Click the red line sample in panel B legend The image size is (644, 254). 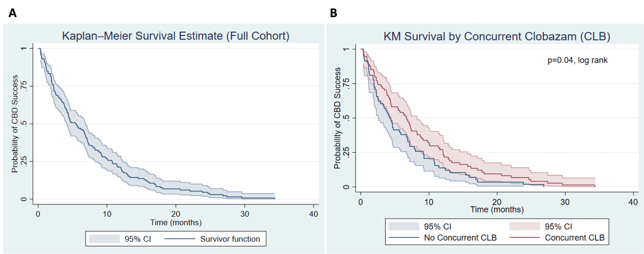point(525,238)
